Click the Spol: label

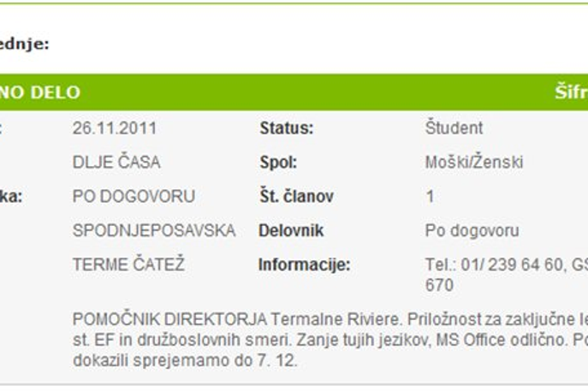coord(278,163)
